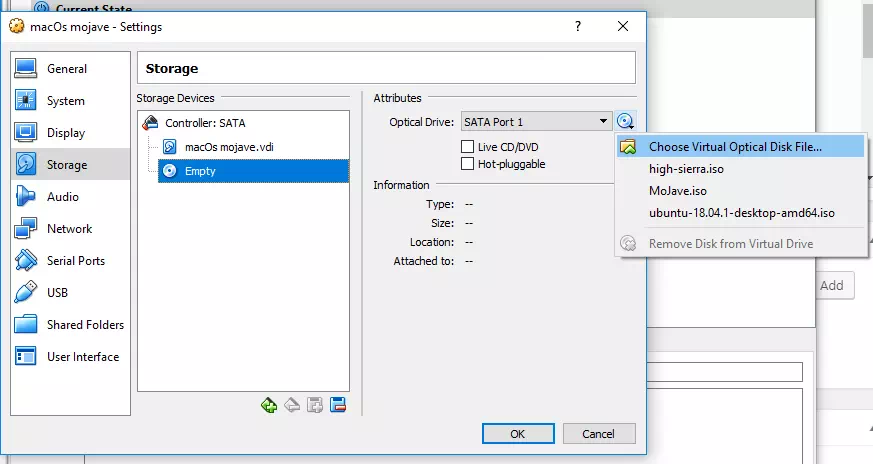Click the help question mark button
Image resolution: width=873 pixels, height=464 pixels.
click(x=578, y=26)
